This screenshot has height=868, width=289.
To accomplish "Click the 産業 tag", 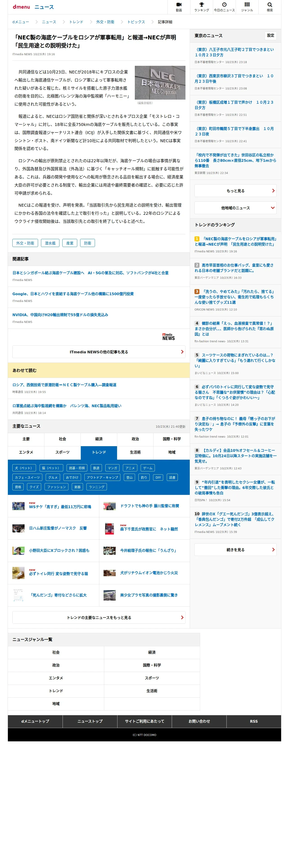I will click(70, 243).
